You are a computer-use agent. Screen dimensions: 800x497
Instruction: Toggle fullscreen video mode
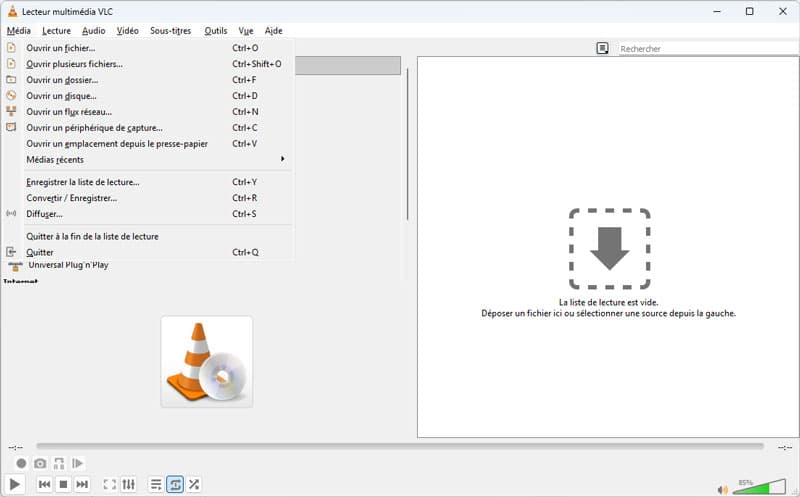110,485
